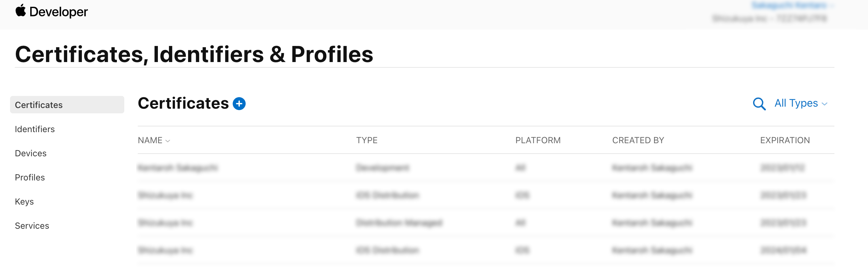Open the Services section

click(32, 225)
